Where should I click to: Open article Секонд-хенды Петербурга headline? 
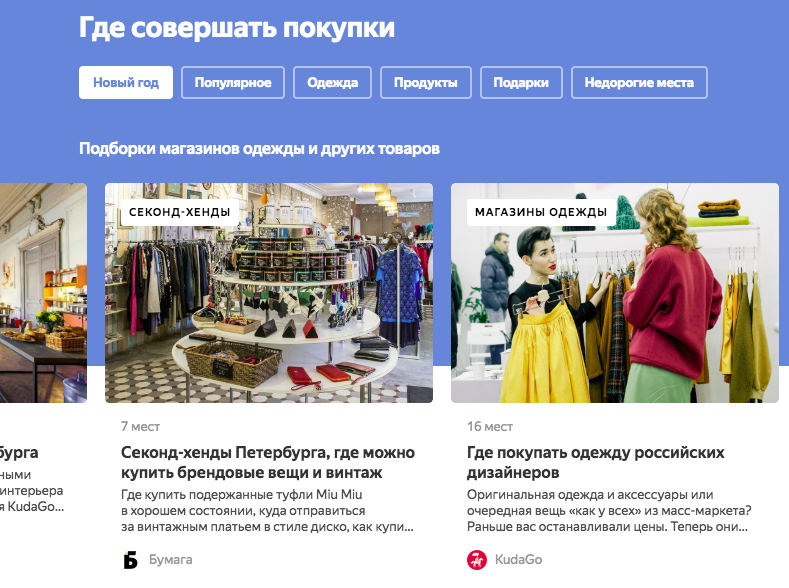268,462
